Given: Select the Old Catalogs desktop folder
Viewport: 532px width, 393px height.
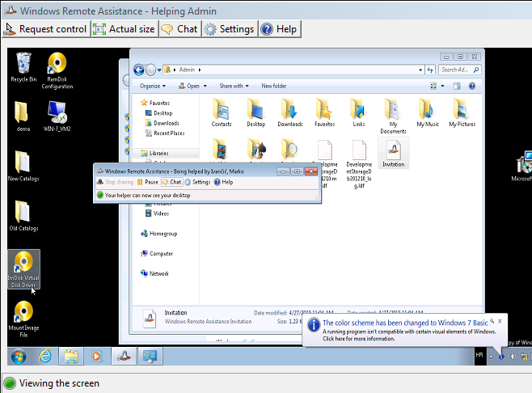Looking at the screenshot, I should (23, 216).
